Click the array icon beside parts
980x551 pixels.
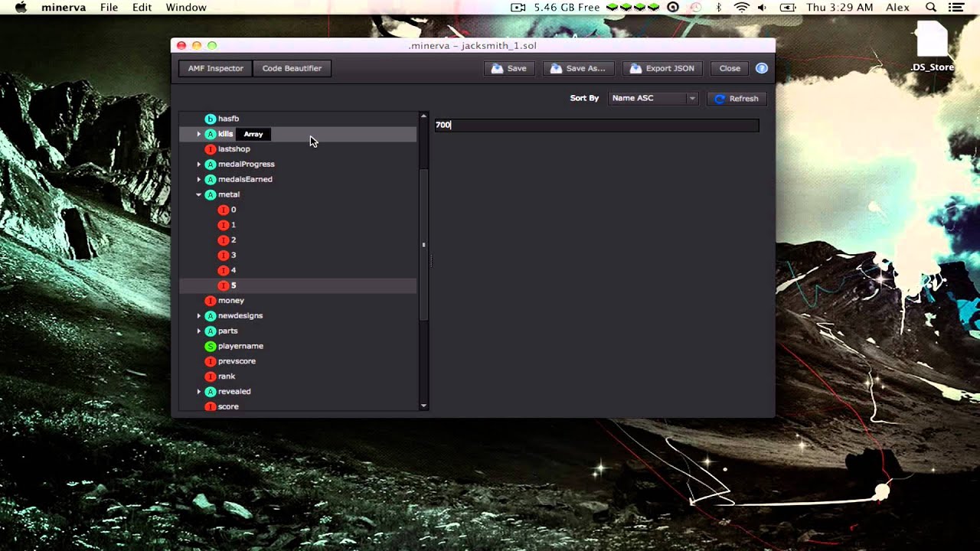211,331
